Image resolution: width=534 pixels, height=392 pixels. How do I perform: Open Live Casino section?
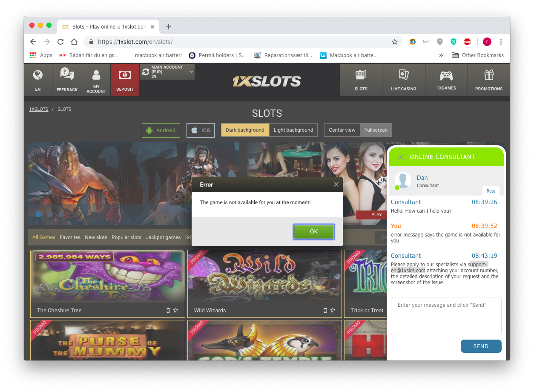(x=404, y=80)
